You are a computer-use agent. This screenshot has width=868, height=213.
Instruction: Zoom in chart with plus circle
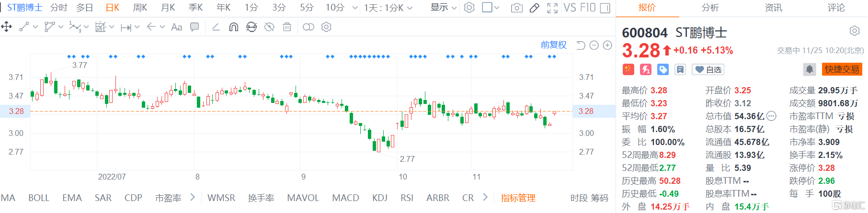tap(607, 45)
